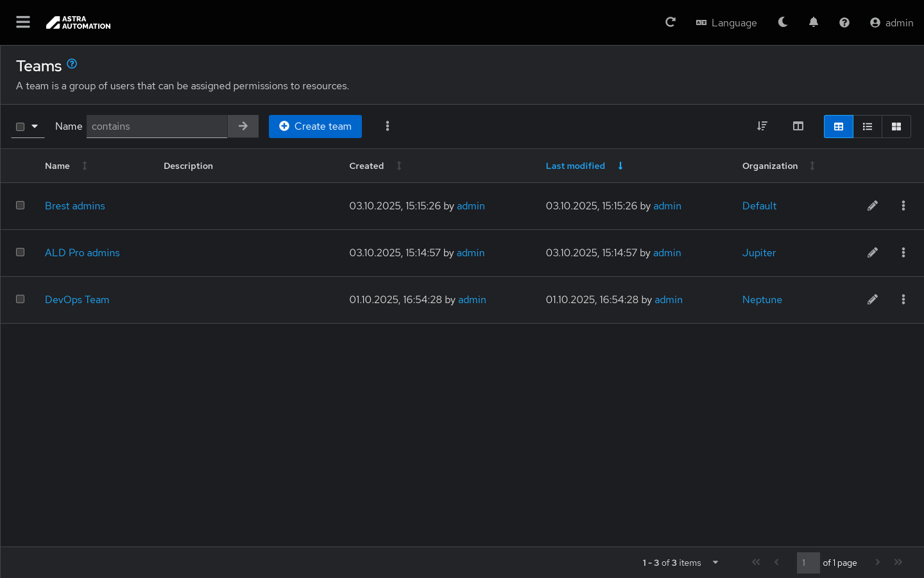Viewport: 924px width, 578px height.
Task: Toggle dark mode moon icon
Action: coord(783,22)
